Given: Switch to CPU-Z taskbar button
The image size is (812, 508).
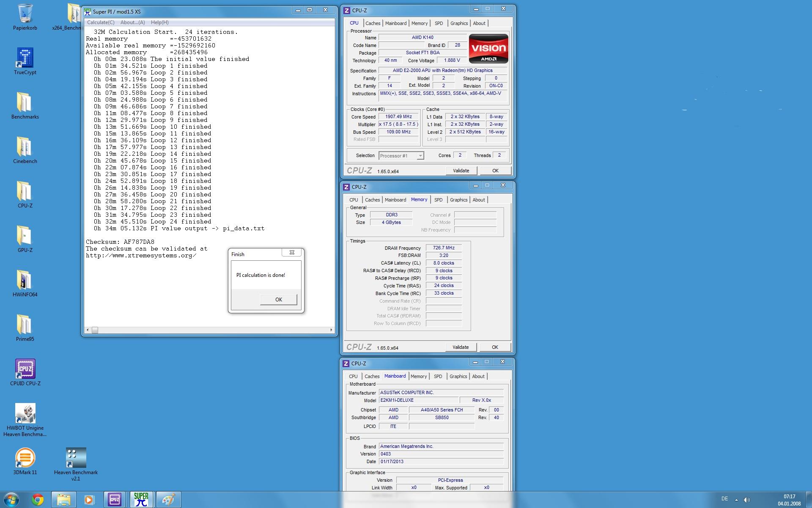Looking at the screenshot, I should pyautogui.click(x=115, y=500).
